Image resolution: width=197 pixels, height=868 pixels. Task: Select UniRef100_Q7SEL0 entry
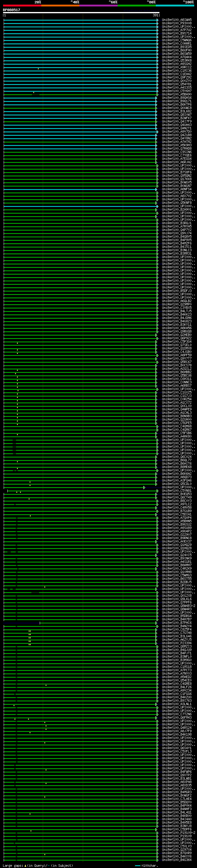tap(177, 345)
